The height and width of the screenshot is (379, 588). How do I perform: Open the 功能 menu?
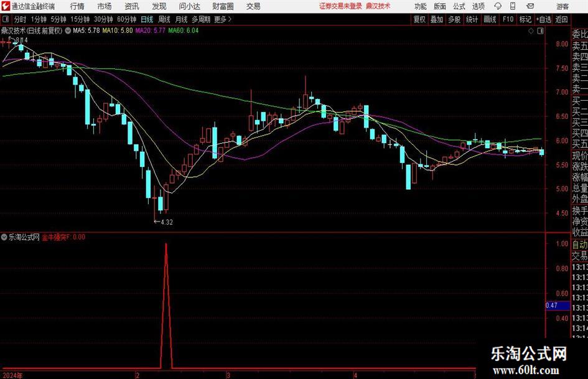coord(421,6)
